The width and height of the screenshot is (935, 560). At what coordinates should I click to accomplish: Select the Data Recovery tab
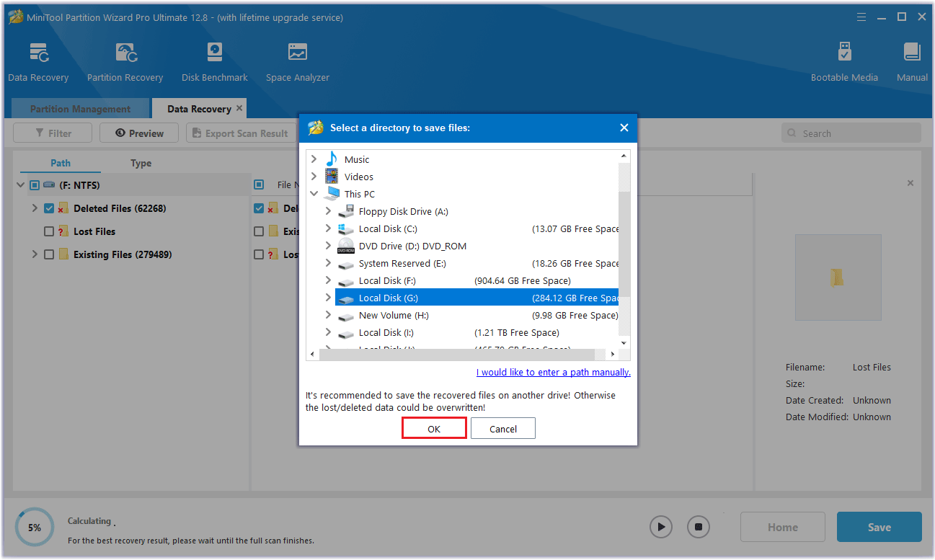point(199,109)
